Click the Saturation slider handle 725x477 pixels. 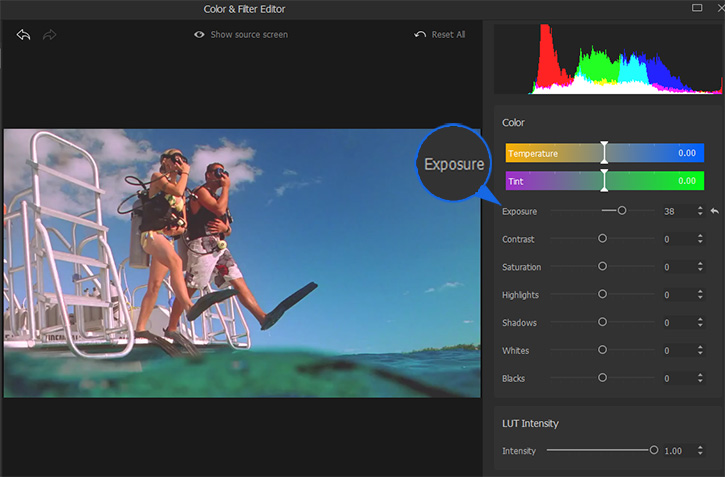[602, 267]
